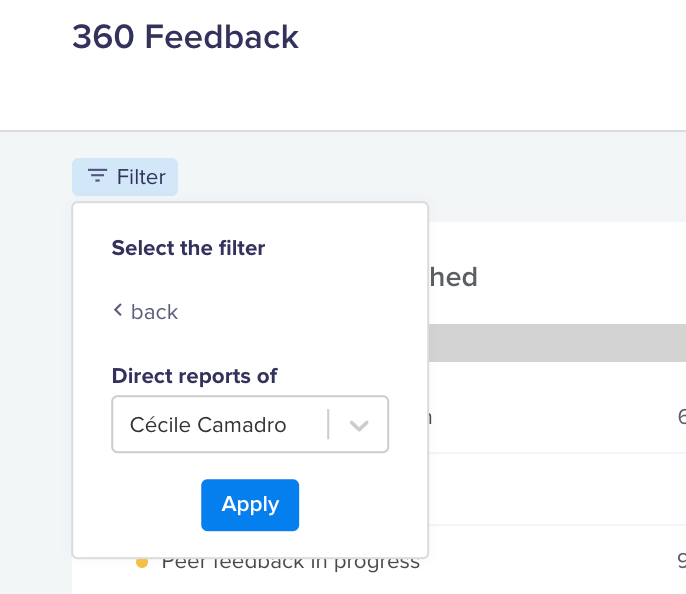Viewport: 686px width, 594px height.
Task: Click the count 6 in the first row
Action: tap(682, 416)
